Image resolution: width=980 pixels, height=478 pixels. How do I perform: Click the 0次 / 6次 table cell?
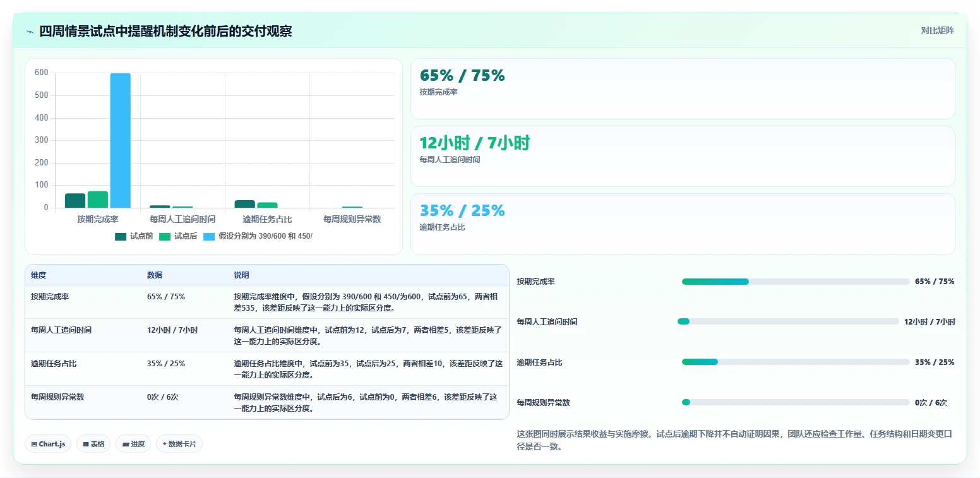point(186,402)
